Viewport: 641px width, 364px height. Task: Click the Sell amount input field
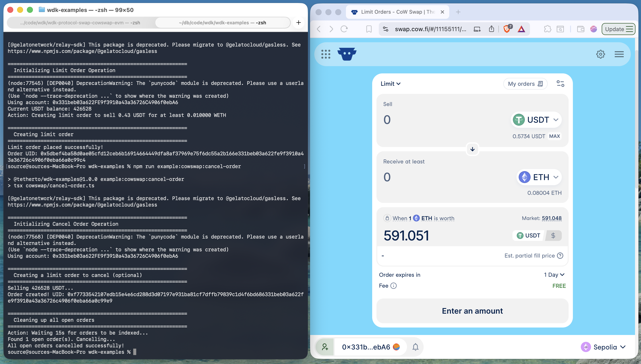pyautogui.click(x=445, y=120)
